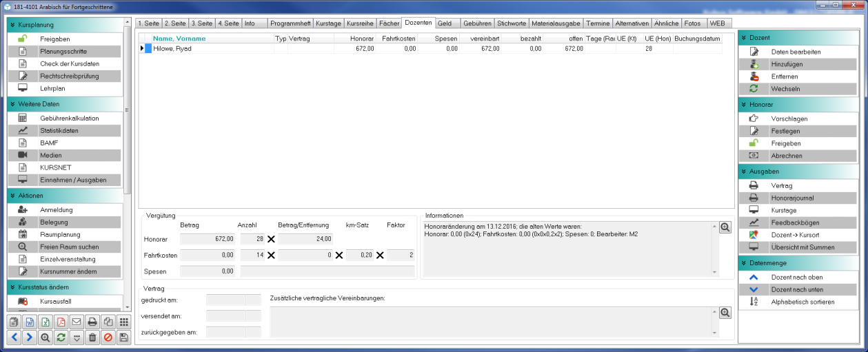This screenshot has width=868, height=352.
Task: Click the green refresh icon in bottom toolbar
Action: 61,338
